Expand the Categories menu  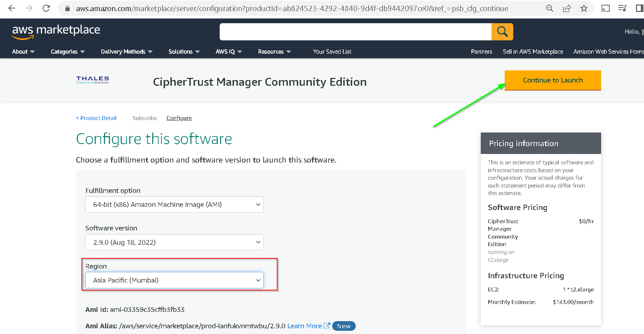point(68,51)
